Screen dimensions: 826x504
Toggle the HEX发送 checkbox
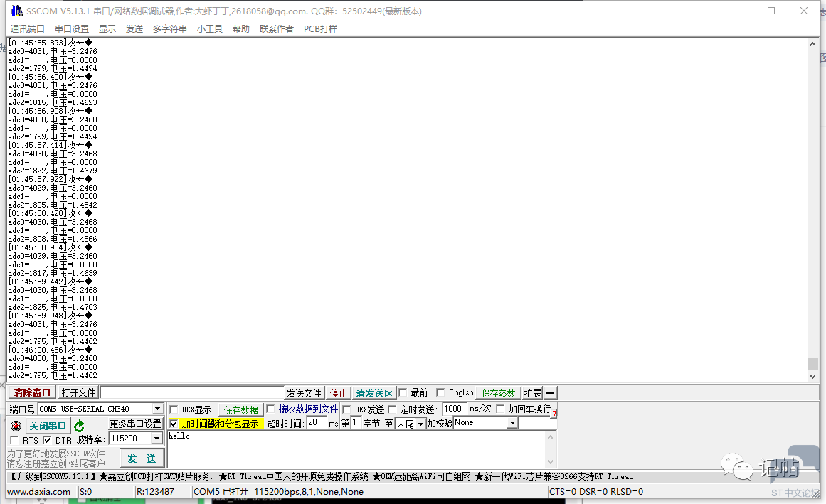(x=346, y=409)
